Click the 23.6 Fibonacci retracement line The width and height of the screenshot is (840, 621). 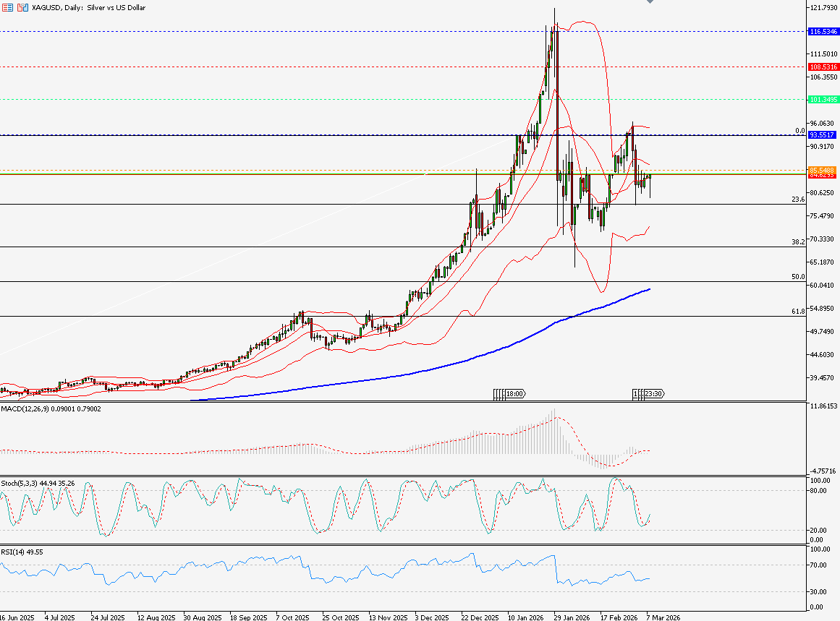coord(289,202)
